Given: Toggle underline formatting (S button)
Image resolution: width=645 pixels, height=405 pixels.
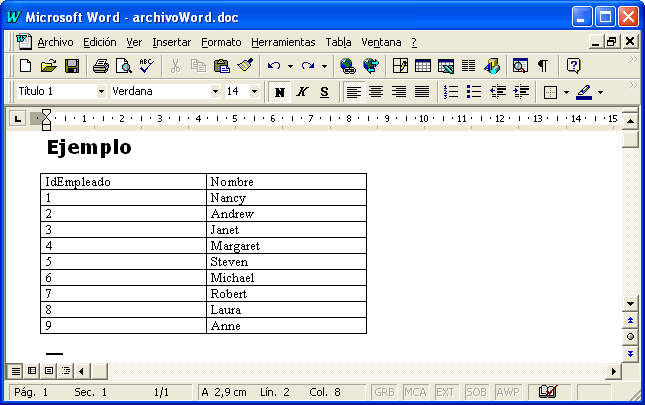Looking at the screenshot, I should click(324, 92).
